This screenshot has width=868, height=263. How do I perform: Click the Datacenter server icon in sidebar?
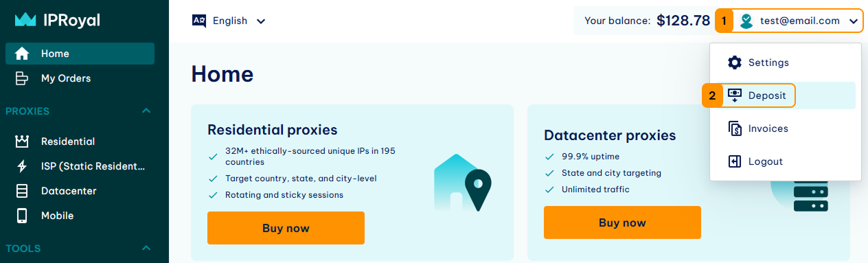(x=22, y=191)
